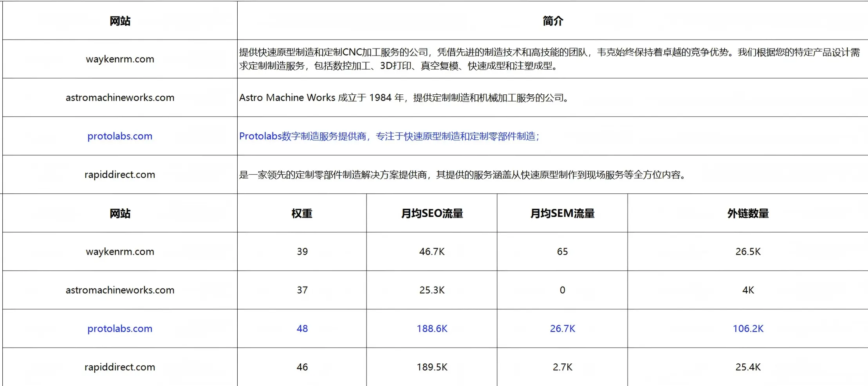Click the text 'Astro Machine Works 成立于 1984 年'
The height and width of the screenshot is (386, 868).
click(321, 97)
